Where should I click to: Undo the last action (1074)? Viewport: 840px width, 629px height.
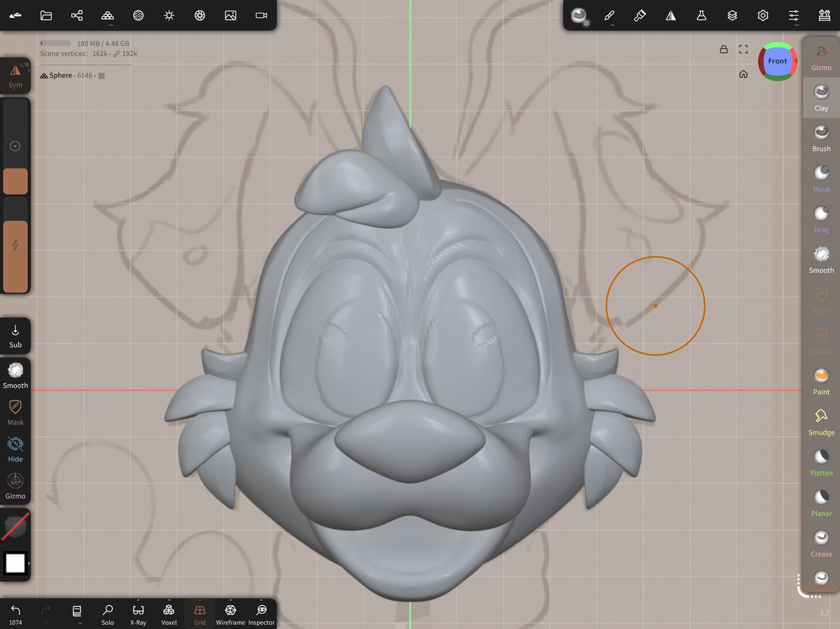pyautogui.click(x=15, y=614)
